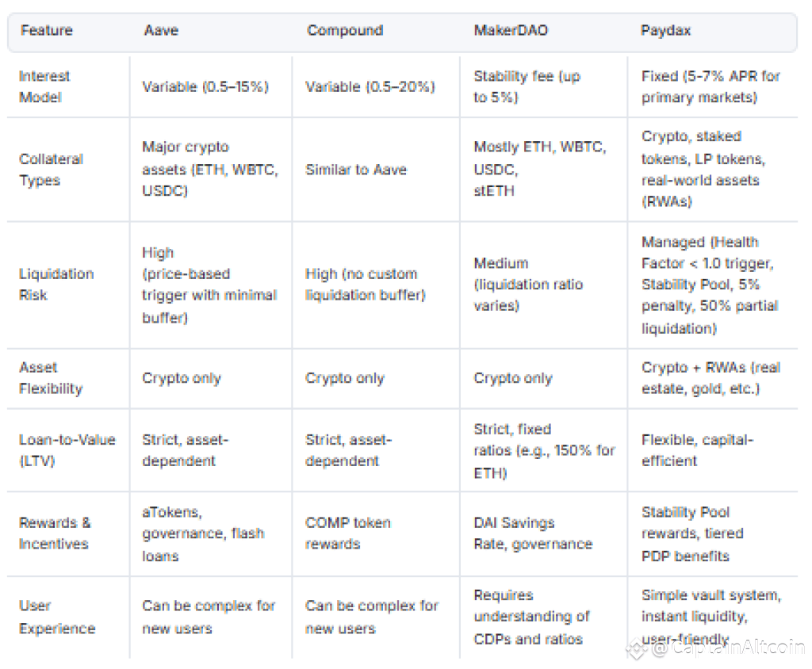Screen dimensions: 812x669
Task: Click the Aave column header
Action: click(161, 30)
